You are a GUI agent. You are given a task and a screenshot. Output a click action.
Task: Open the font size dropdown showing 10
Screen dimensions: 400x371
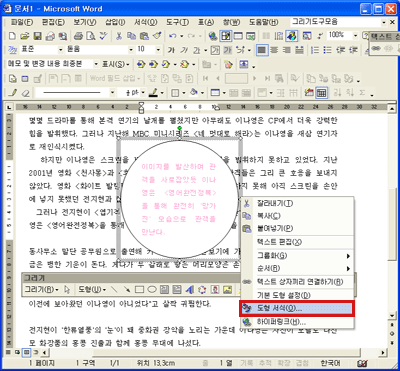[x=158, y=50]
